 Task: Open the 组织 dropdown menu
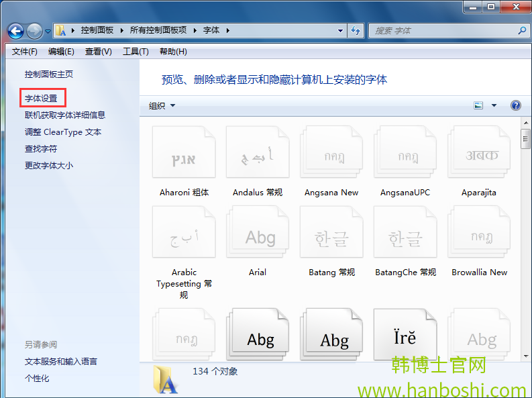click(162, 105)
